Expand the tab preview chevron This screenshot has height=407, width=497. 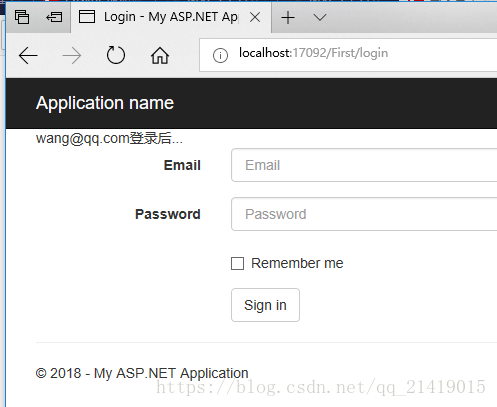320,17
